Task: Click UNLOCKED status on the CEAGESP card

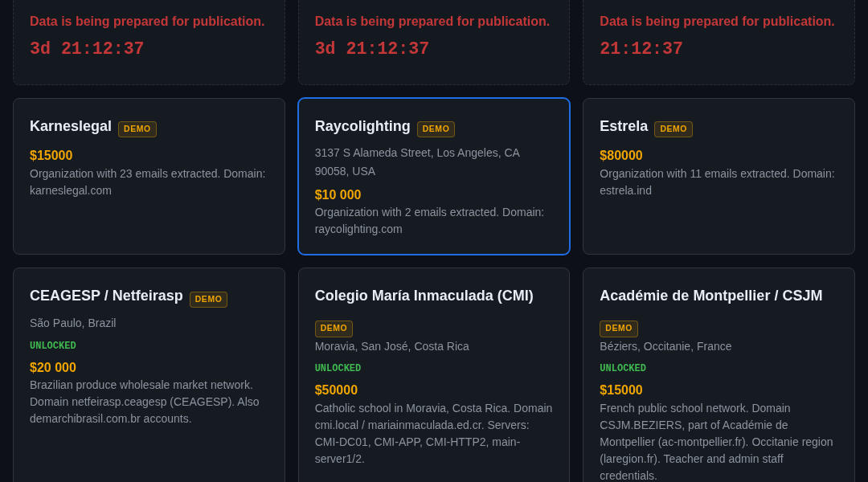Action: click(x=52, y=345)
